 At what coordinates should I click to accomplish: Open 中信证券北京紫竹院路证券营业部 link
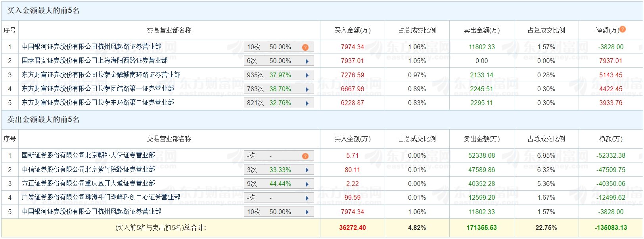pos(88,170)
